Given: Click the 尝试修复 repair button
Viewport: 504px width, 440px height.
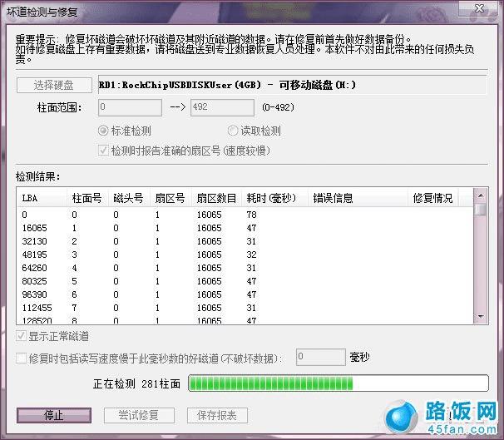Looking at the screenshot, I should tap(139, 416).
